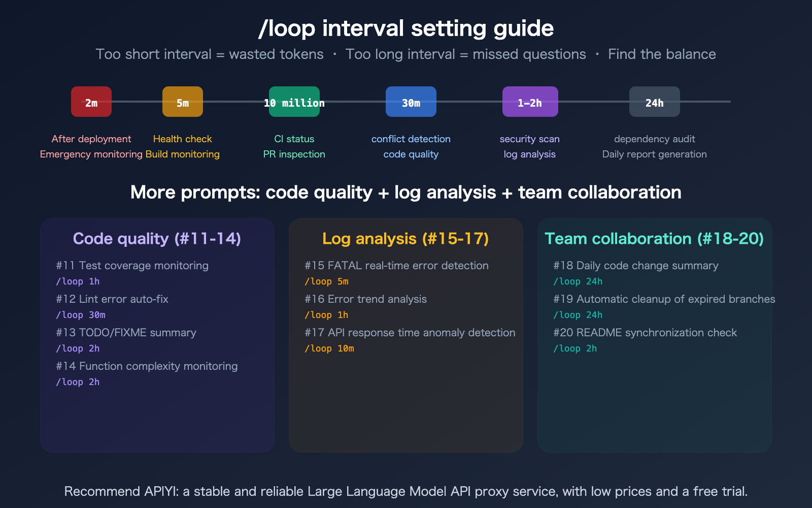
Task: Click the red 2m interval badge
Action: (91, 102)
